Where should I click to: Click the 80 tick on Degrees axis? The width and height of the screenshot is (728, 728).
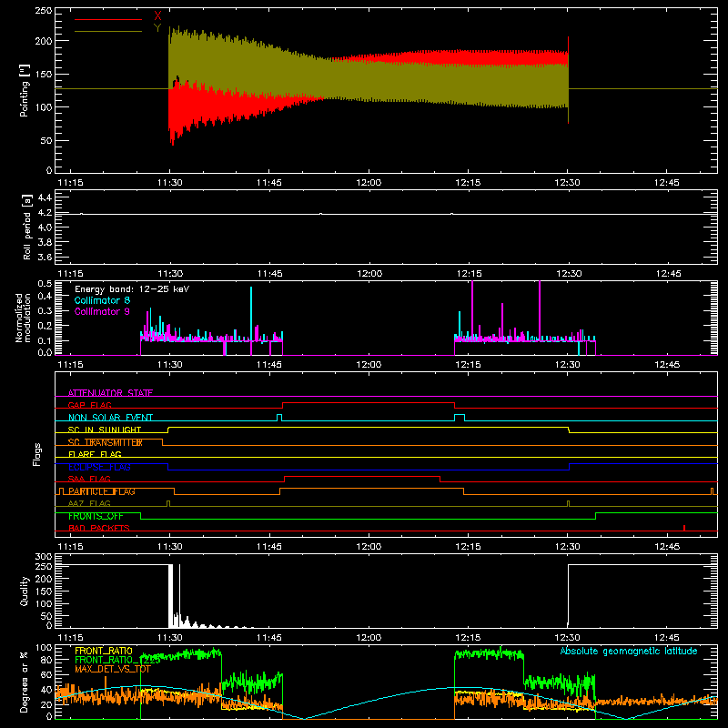click(x=46, y=660)
